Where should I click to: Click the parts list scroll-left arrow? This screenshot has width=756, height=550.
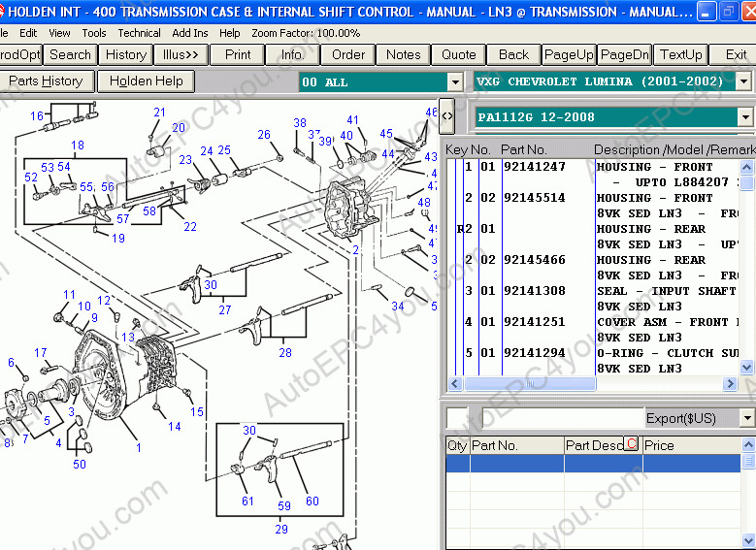455,384
